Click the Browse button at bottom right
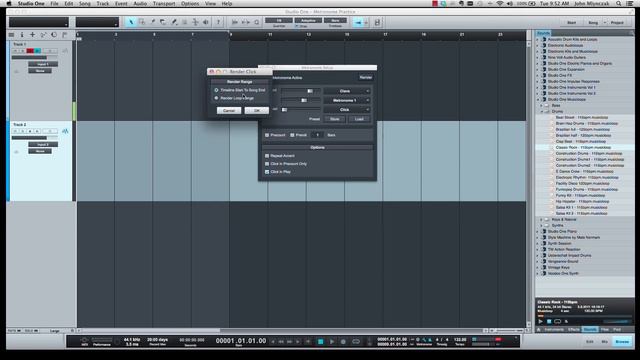640x360 pixels. (622, 342)
